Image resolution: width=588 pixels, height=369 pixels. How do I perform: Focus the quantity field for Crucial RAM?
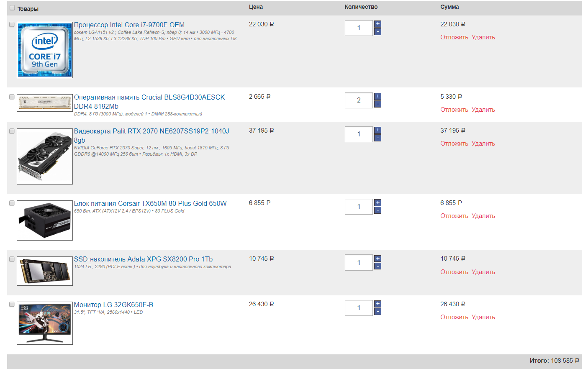pos(359,100)
